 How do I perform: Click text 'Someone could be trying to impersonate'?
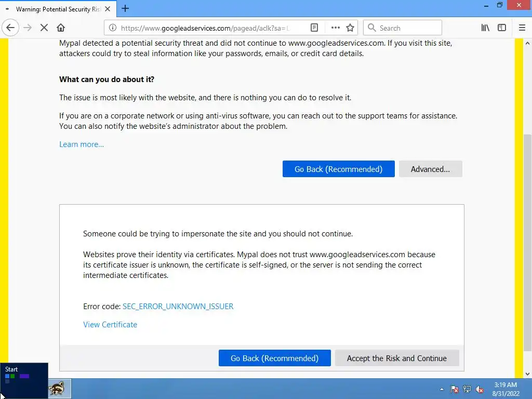point(154,234)
